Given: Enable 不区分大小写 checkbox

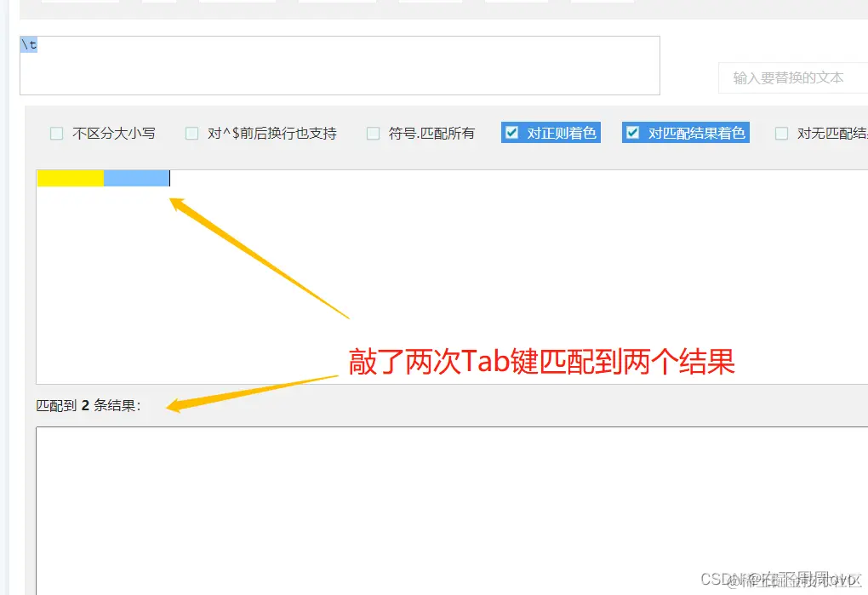Looking at the screenshot, I should [x=56, y=134].
